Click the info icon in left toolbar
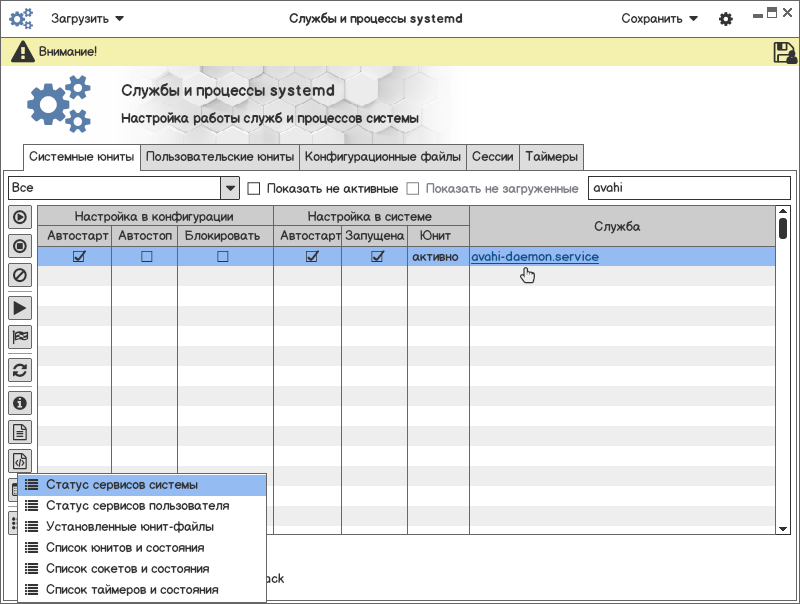 point(20,403)
